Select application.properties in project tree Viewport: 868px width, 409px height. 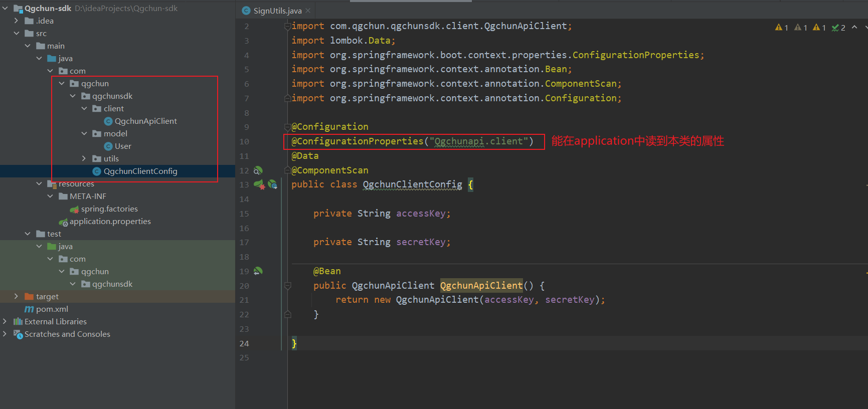coord(110,222)
